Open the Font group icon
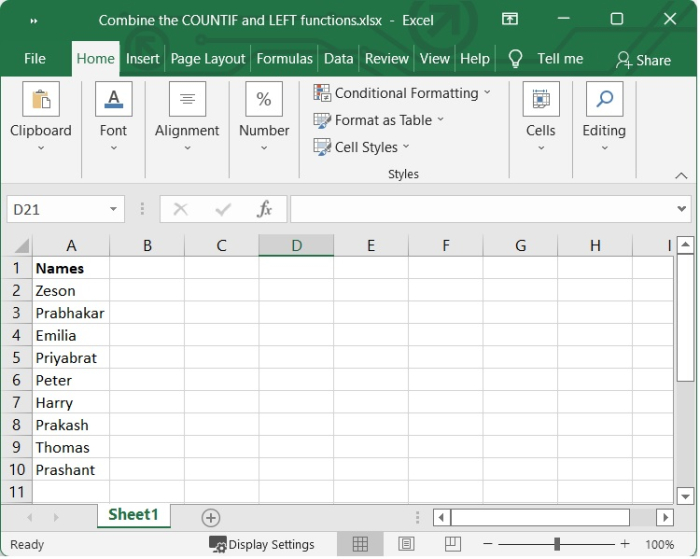This screenshot has height=559, width=700. click(114, 99)
